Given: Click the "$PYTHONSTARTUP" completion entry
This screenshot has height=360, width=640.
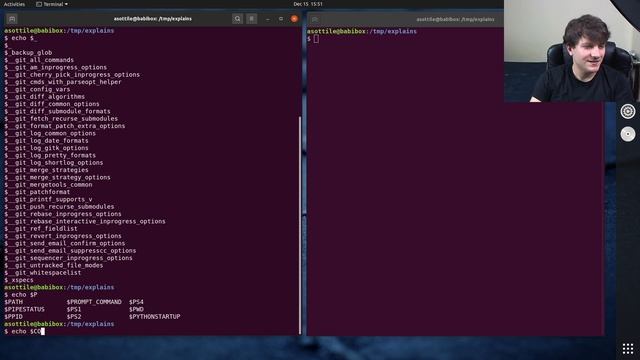Looking at the screenshot, I should click(155, 317).
